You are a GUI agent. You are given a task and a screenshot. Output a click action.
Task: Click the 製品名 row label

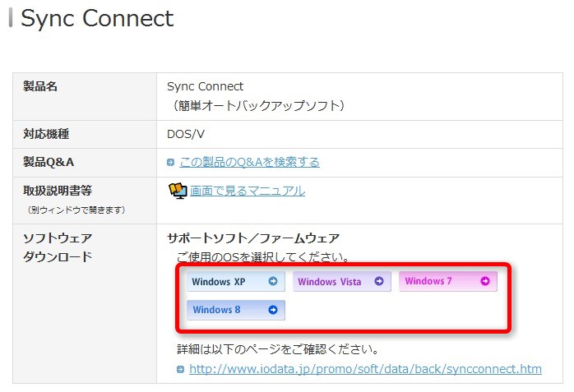(40, 86)
